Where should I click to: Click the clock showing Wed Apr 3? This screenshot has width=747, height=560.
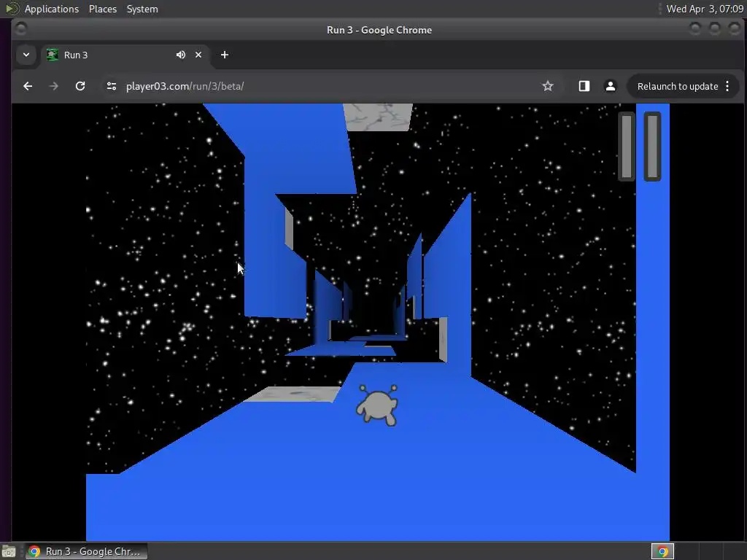click(705, 9)
